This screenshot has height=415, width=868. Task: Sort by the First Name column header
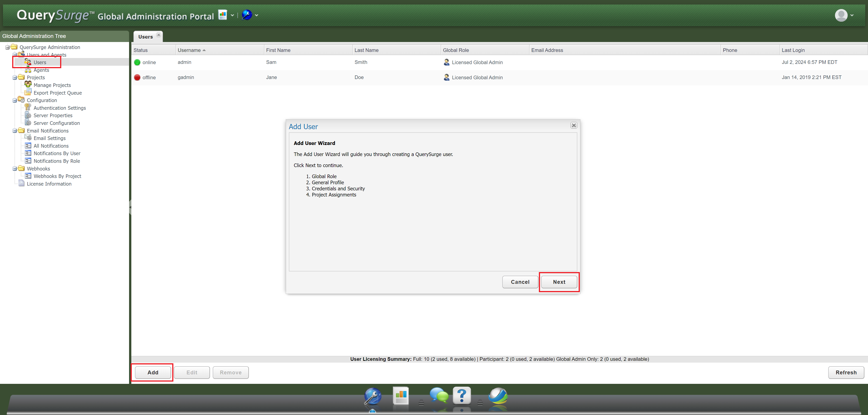(x=308, y=50)
